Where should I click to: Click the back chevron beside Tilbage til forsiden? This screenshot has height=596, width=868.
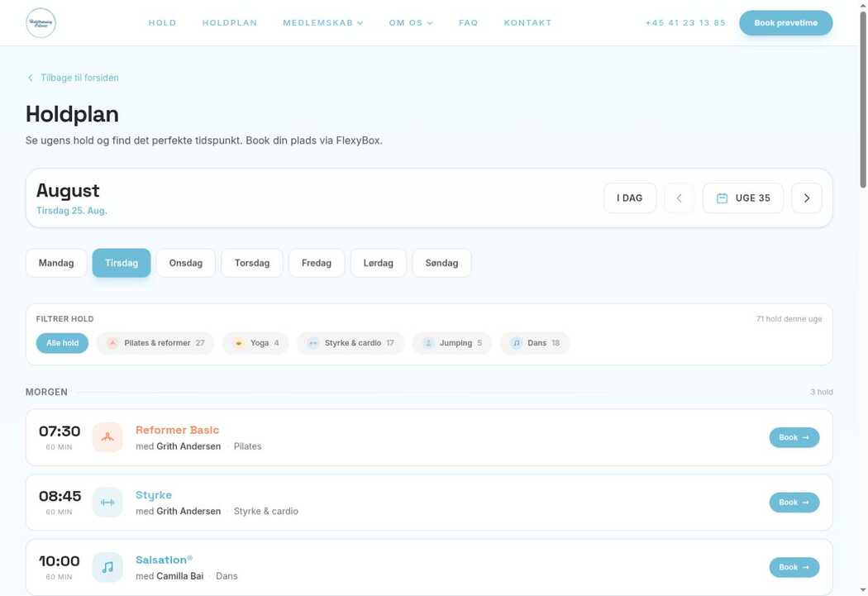[x=31, y=78]
